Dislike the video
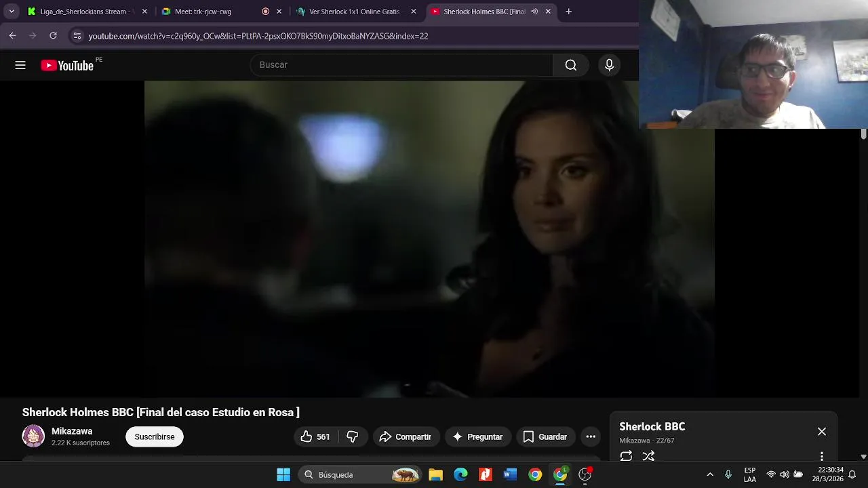 (x=353, y=437)
